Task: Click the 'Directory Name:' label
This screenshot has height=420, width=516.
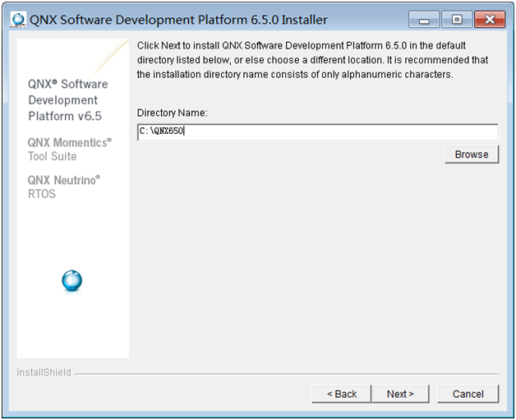Action: [172, 113]
